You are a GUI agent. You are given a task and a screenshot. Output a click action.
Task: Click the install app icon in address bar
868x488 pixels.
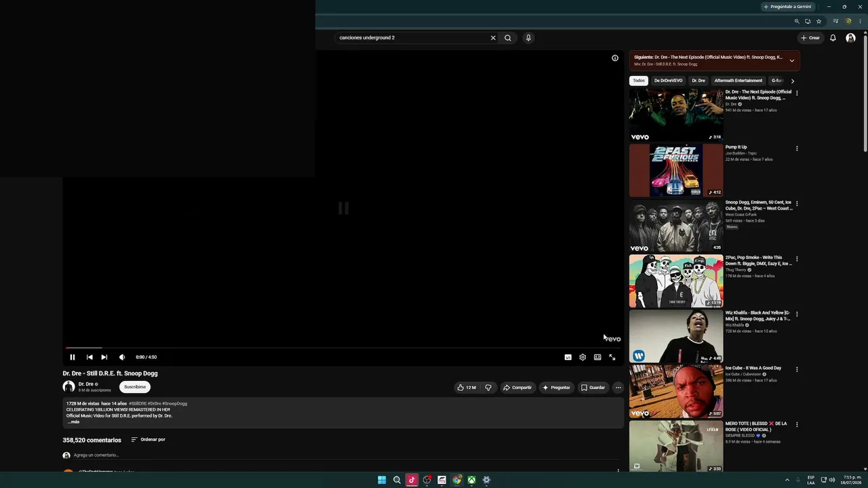point(808,22)
